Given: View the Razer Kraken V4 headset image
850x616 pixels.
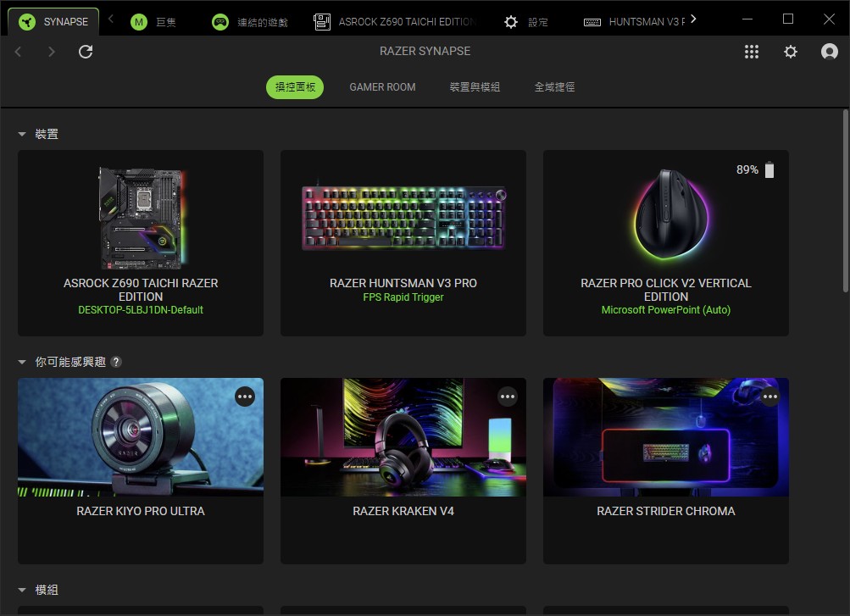Looking at the screenshot, I should 403,437.
